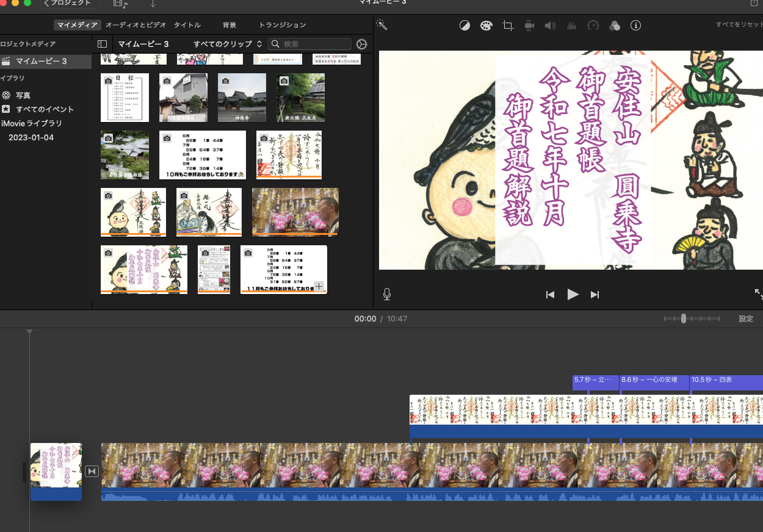Open the timeline 設定 popup
763x532 pixels.
(x=746, y=318)
